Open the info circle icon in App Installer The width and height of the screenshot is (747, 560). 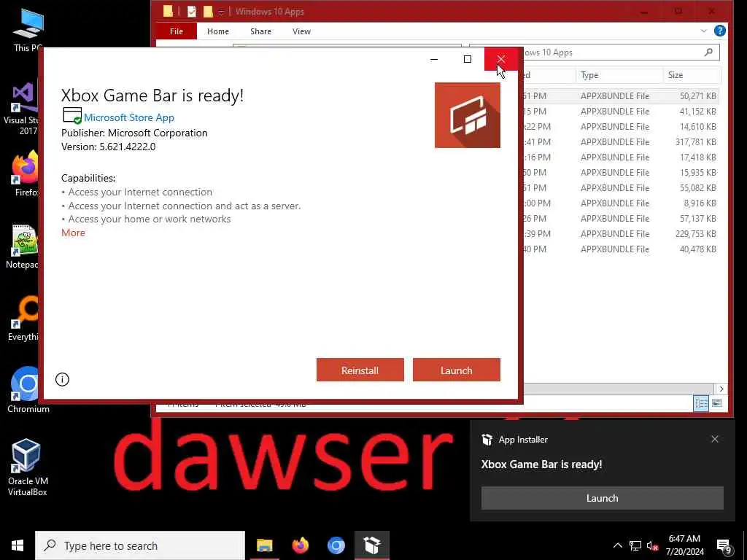[x=63, y=379]
